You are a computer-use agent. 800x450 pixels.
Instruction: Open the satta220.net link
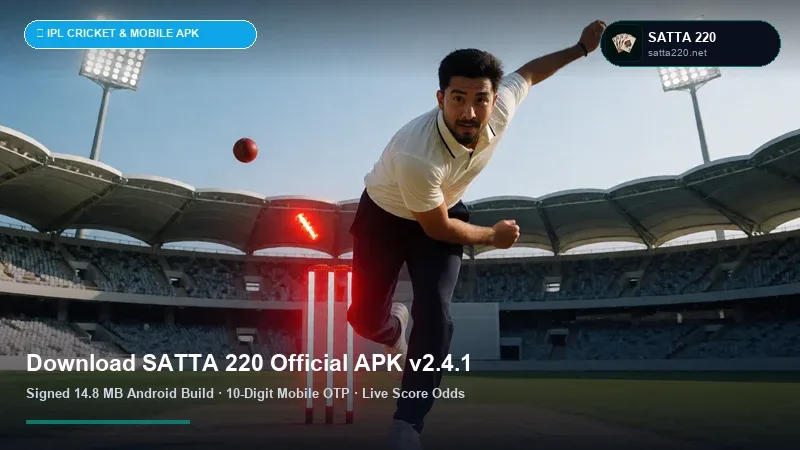677,53
